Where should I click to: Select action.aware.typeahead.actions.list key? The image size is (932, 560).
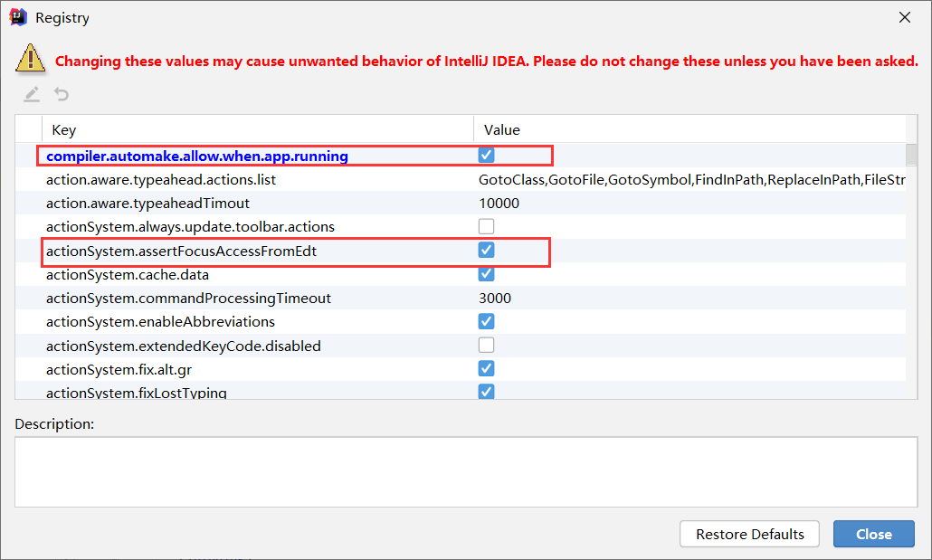(x=161, y=179)
